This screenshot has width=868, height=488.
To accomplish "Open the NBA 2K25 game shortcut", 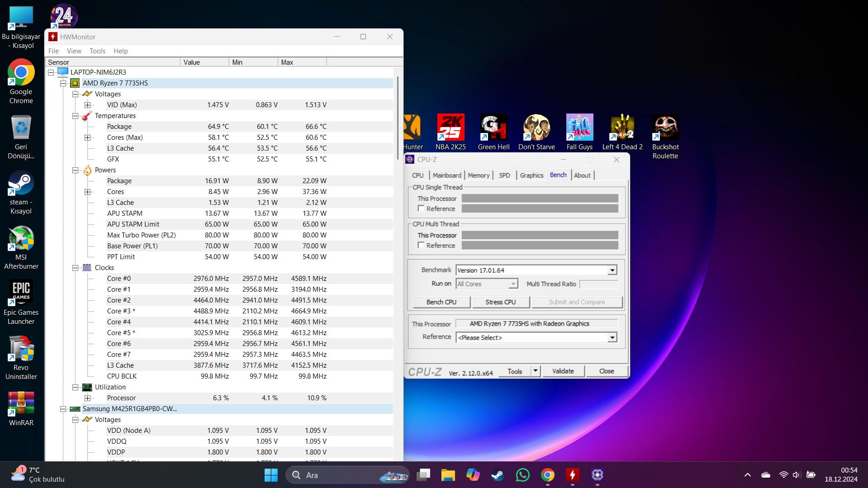I will pyautogui.click(x=450, y=128).
